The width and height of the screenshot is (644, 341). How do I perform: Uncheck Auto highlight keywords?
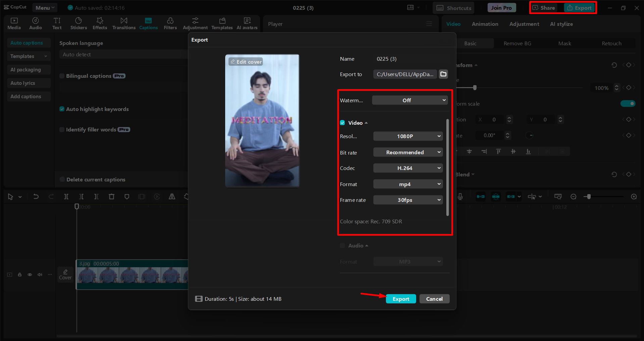click(62, 109)
